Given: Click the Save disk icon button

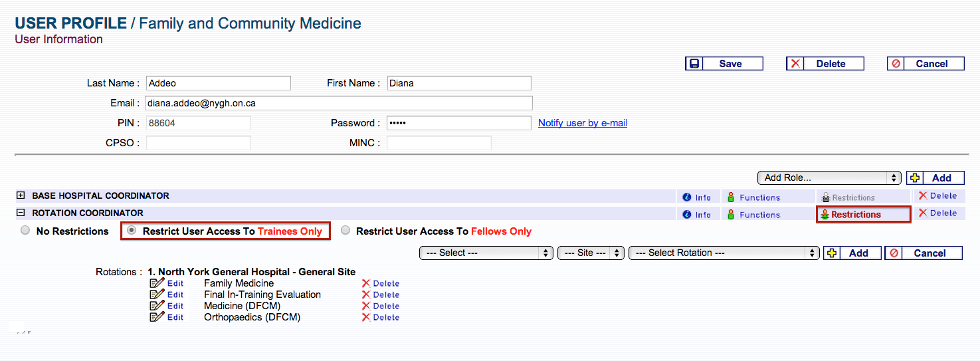Looking at the screenshot, I should pyautogui.click(x=694, y=64).
